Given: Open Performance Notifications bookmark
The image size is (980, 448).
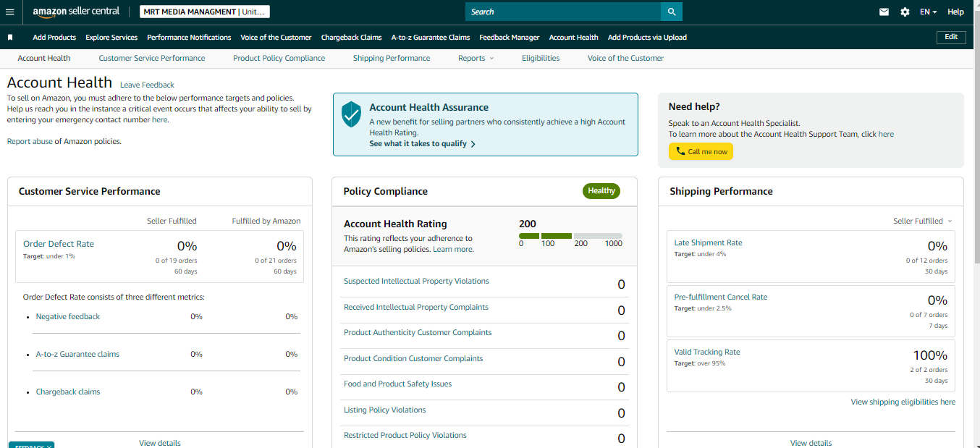Looking at the screenshot, I should (x=189, y=37).
